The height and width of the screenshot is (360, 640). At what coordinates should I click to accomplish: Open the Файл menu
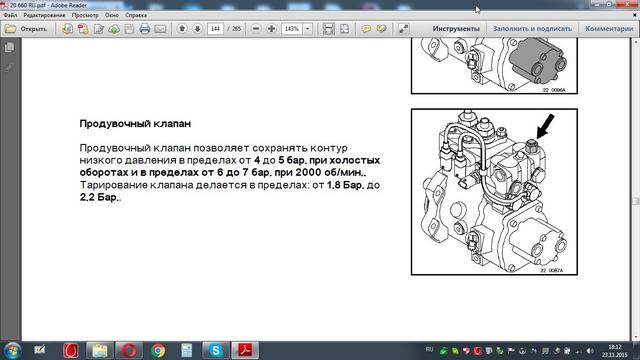(x=10, y=15)
